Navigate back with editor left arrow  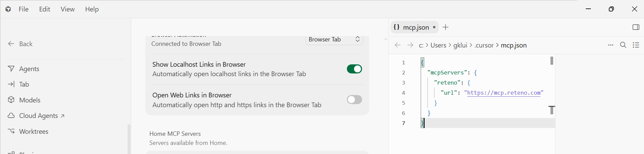tap(398, 45)
